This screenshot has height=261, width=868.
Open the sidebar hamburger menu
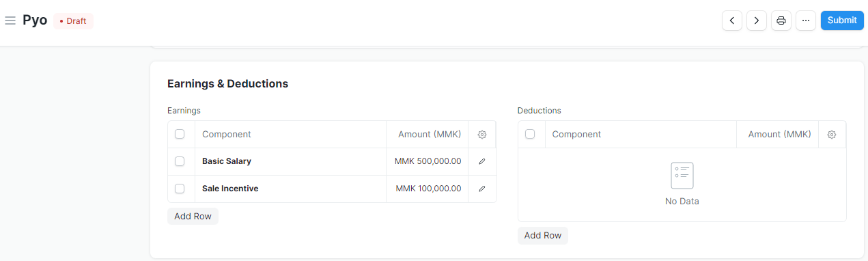click(x=10, y=20)
